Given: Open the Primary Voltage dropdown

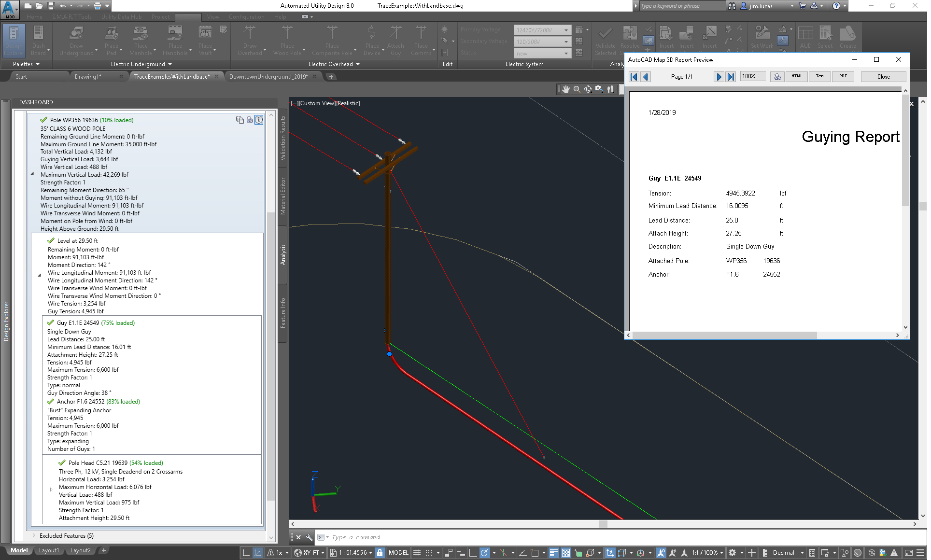Looking at the screenshot, I should pyautogui.click(x=566, y=30).
